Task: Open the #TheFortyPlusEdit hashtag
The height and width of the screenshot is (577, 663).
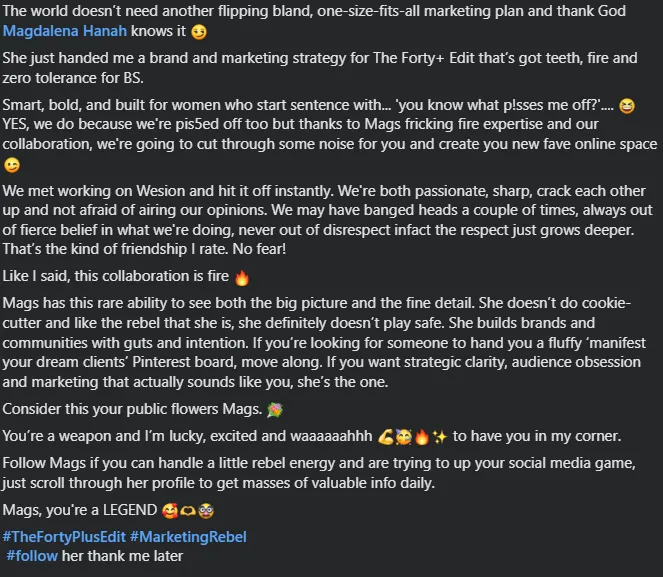Action: coord(64,537)
